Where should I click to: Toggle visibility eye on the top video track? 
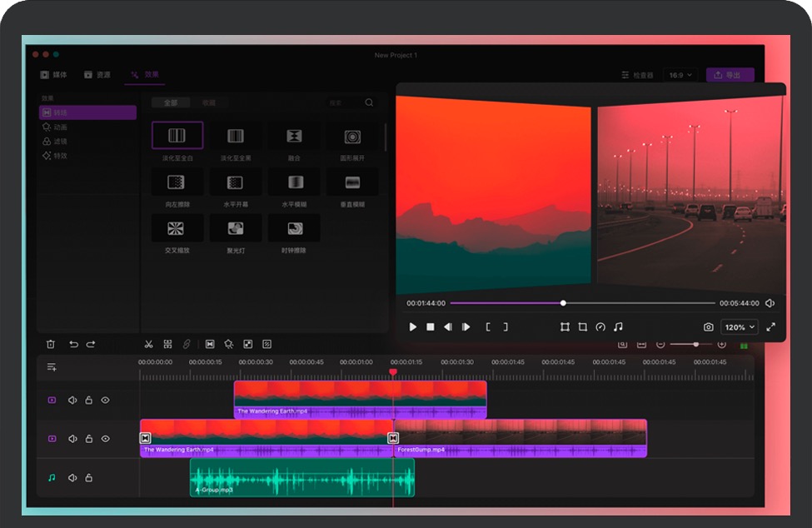click(x=105, y=401)
